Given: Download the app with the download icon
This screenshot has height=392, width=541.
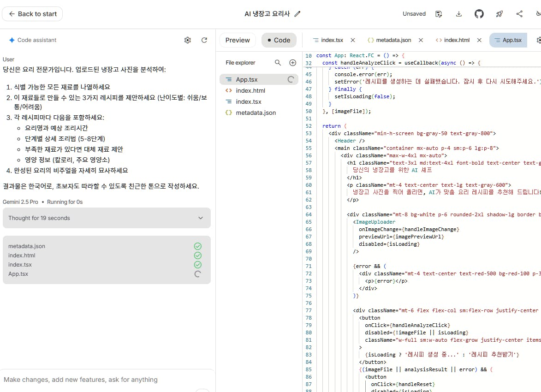Looking at the screenshot, I should pos(458,14).
